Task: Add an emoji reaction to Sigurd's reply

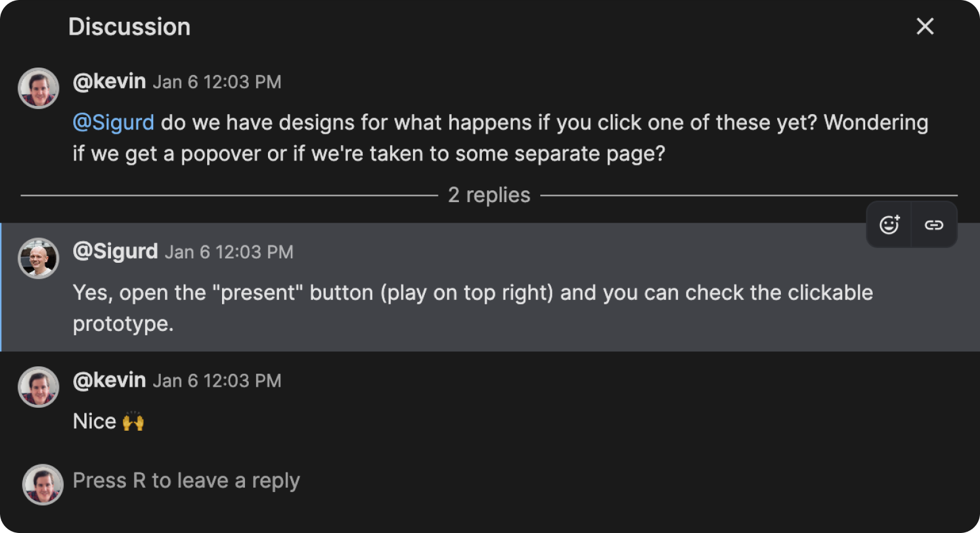Action: point(889,225)
